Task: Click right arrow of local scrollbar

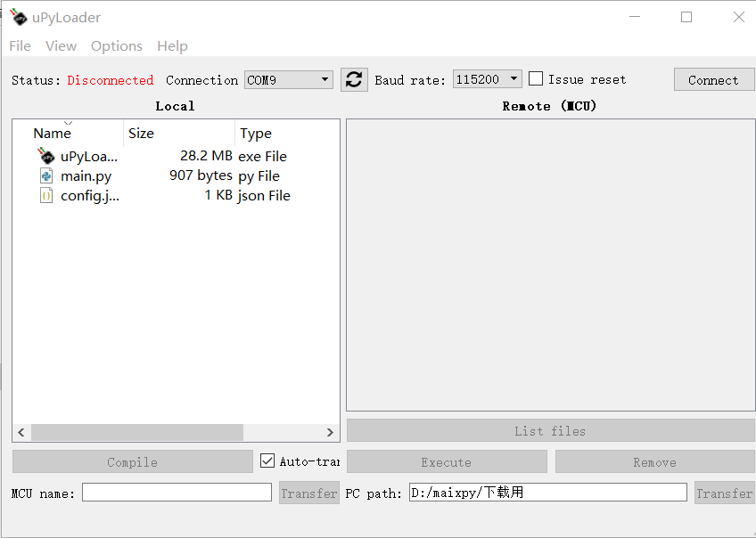Action: (330, 432)
